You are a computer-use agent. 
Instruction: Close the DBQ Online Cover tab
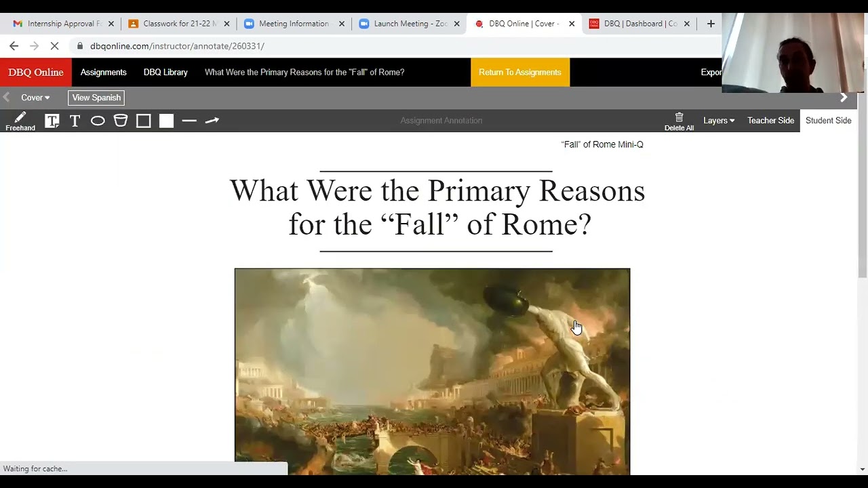(572, 24)
